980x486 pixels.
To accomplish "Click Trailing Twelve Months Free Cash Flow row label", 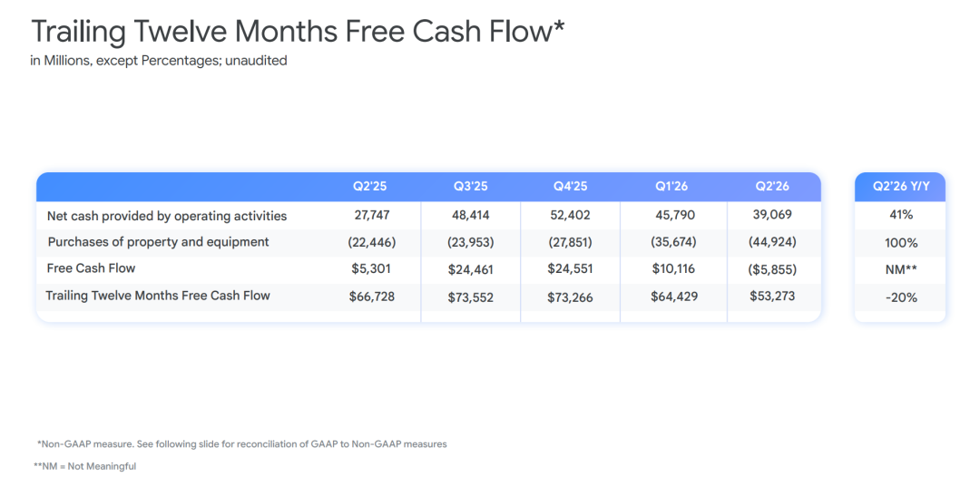I will (x=158, y=295).
